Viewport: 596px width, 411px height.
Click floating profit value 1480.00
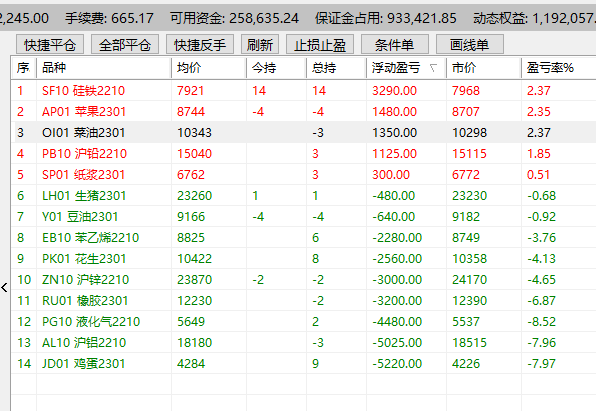point(394,111)
